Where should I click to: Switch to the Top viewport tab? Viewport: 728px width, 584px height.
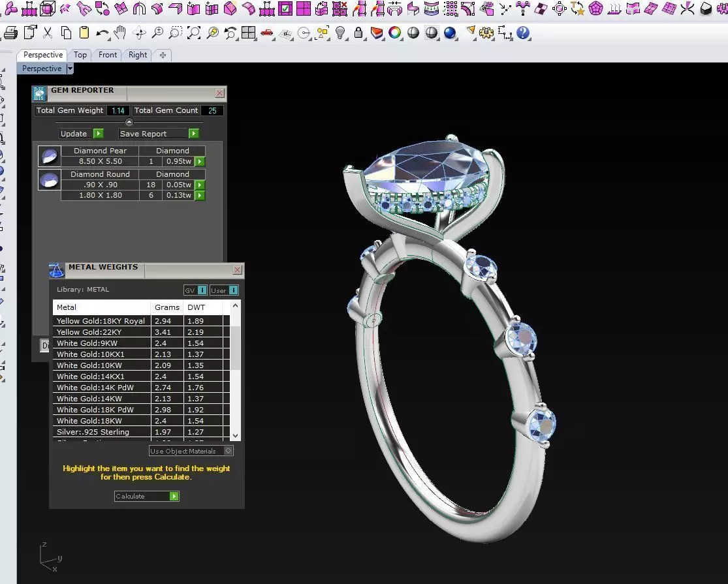(x=80, y=55)
